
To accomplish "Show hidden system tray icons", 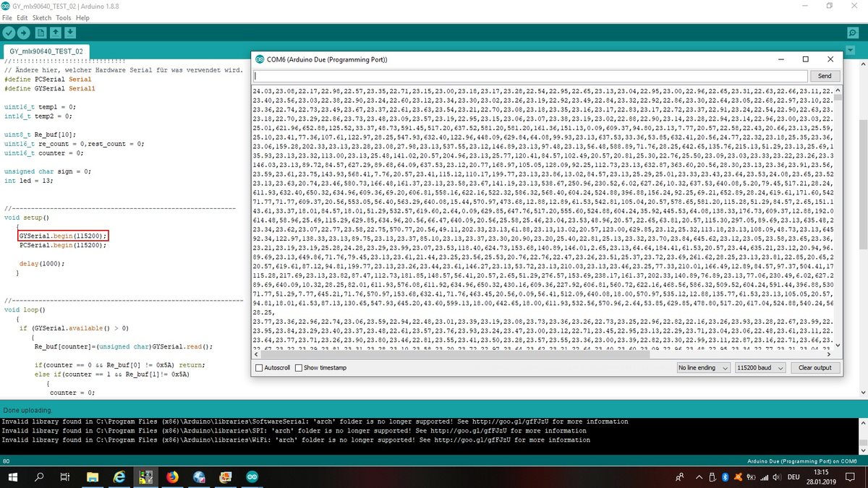I will click(699, 477).
